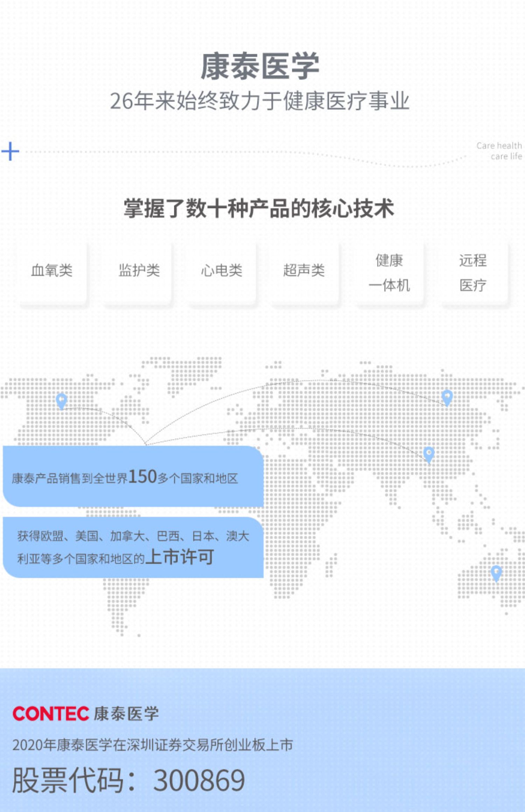Click the blue box mentioning 上市许可
The height and width of the screenshot is (812, 525).
(x=133, y=547)
